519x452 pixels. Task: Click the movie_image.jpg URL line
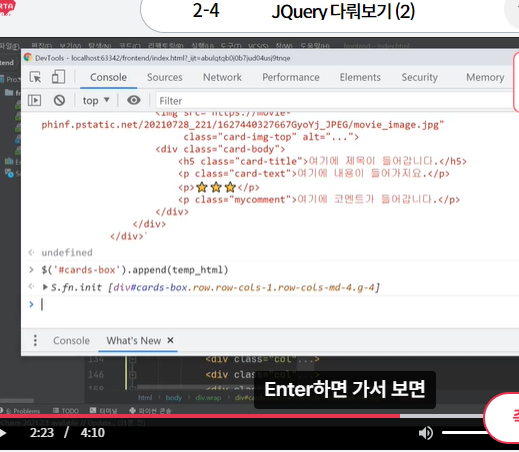(x=243, y=125)
